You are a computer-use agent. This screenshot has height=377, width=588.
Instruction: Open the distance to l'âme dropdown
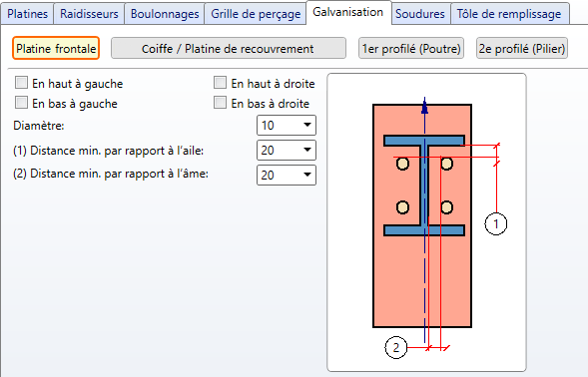pyautogui.click(x=287, y=175)
